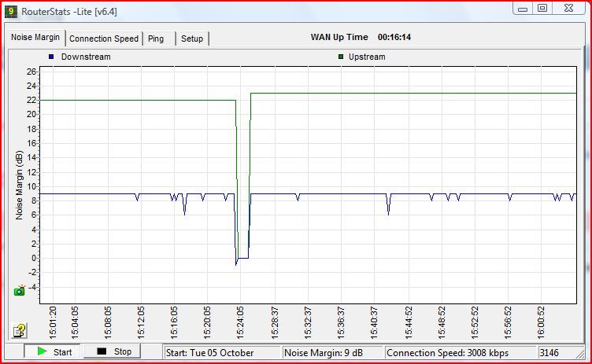Select the Ping tab
592x364 pixels.
point(156,39)
